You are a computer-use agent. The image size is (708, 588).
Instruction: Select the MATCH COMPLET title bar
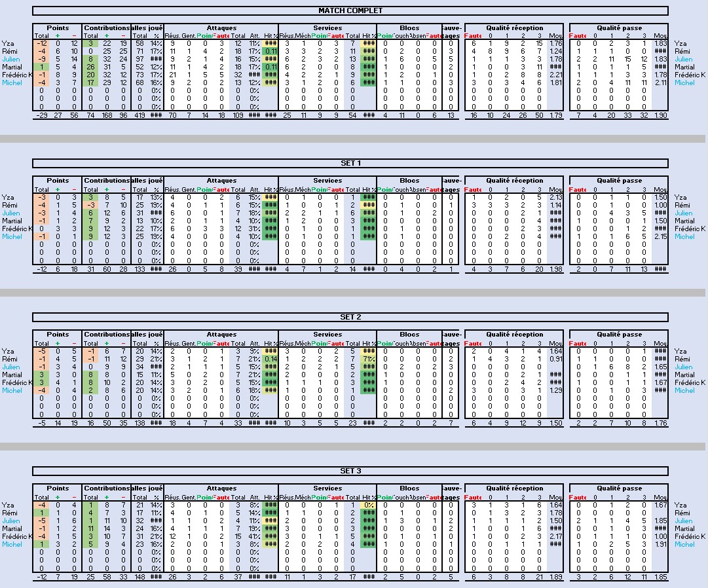click(350, 10)
